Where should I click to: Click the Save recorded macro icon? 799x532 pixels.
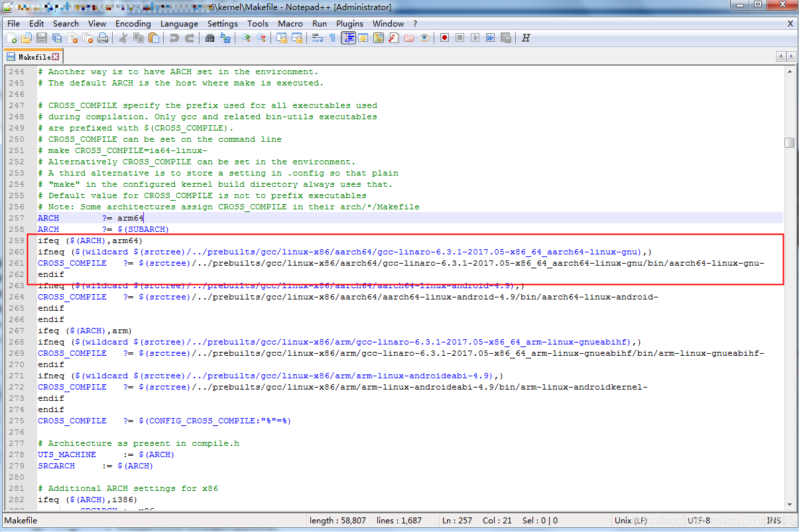(x=506, y=38)
